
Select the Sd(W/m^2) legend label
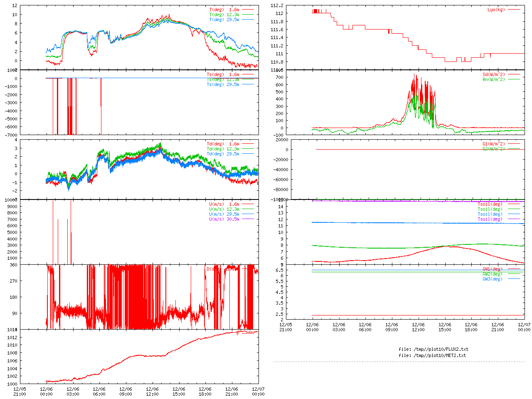coord(493,74)
